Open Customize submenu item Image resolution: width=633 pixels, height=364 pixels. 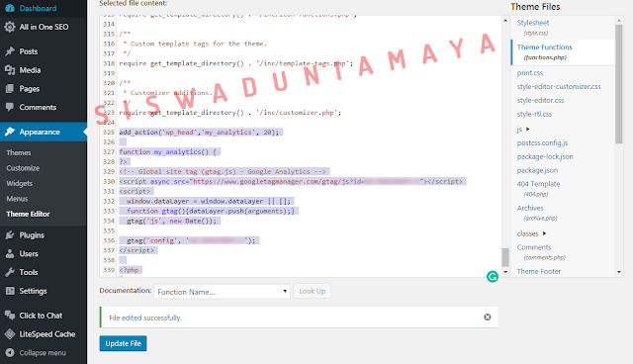click(x=23, y=168)
